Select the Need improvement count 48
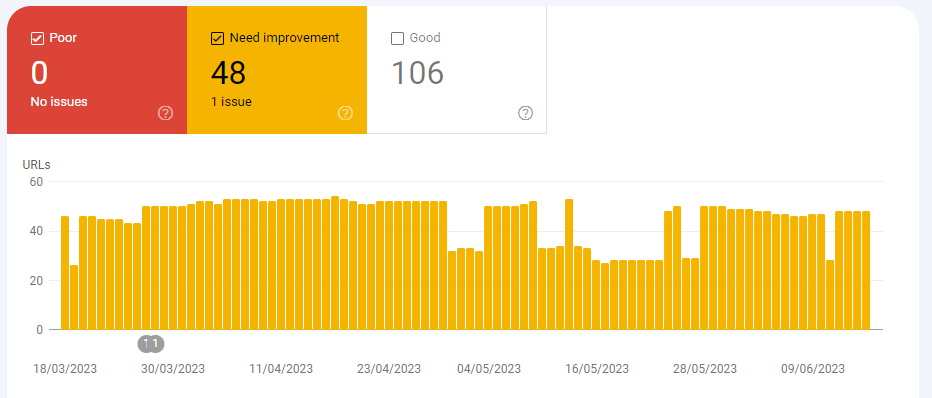Viewport: 932px width, 398px height. coord(228,73)
